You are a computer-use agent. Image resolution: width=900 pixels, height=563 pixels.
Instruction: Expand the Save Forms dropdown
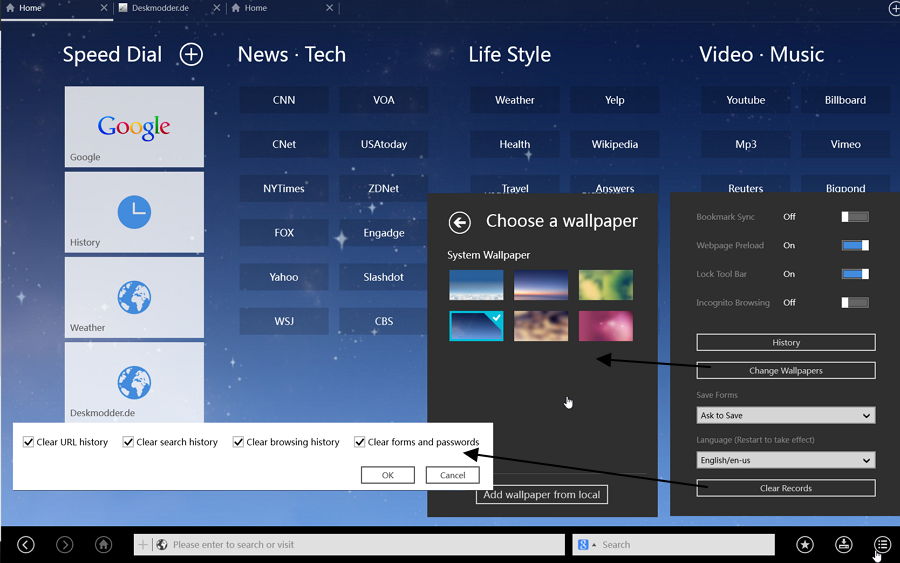coord(785,415)
